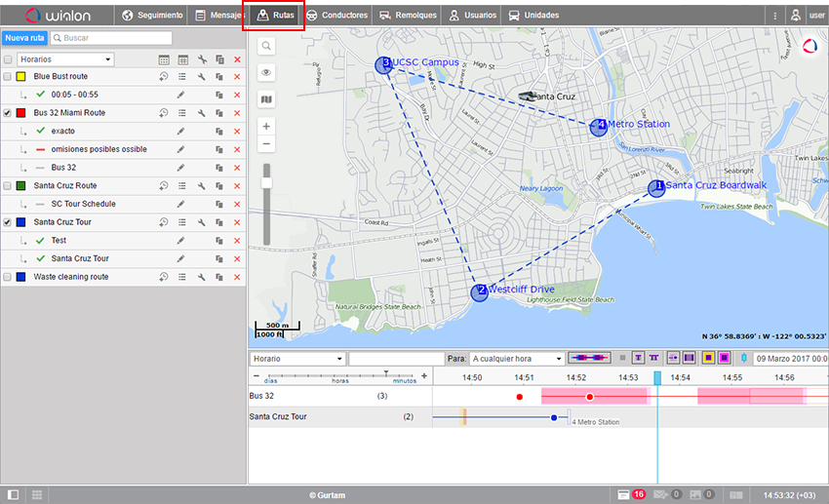Open the 'A cualquier hora' dropdown

click(x=517, y=359)
